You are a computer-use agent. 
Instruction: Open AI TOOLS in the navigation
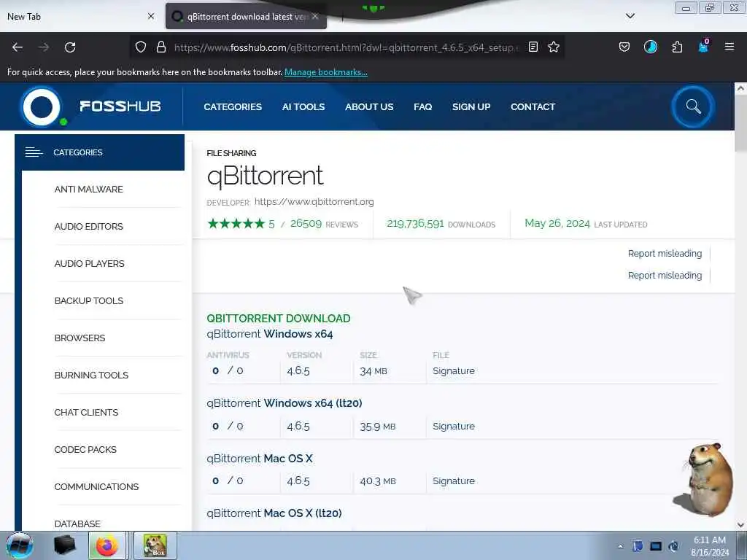tap(303, 106)
